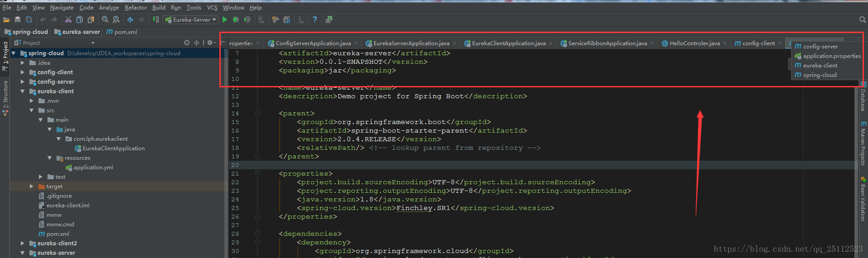Collapse the eureka-client module

click(x=23, y=91)
